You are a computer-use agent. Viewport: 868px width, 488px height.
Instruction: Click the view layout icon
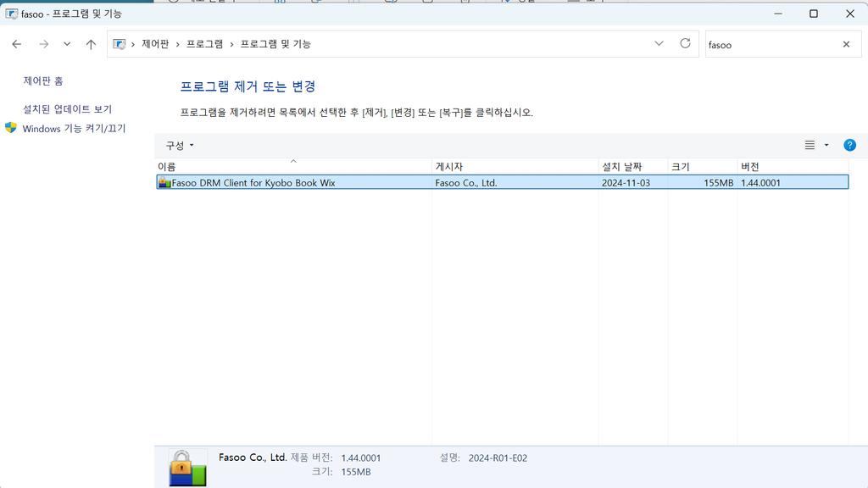pyautogui.click(x=810, y=145)
